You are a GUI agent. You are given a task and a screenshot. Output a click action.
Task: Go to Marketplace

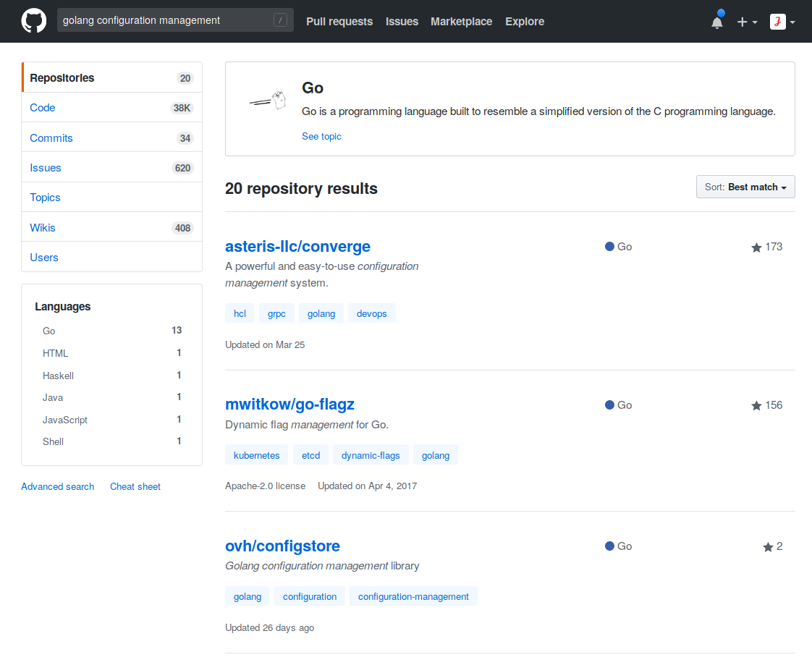pyautogui.click(x=462, y=21)
